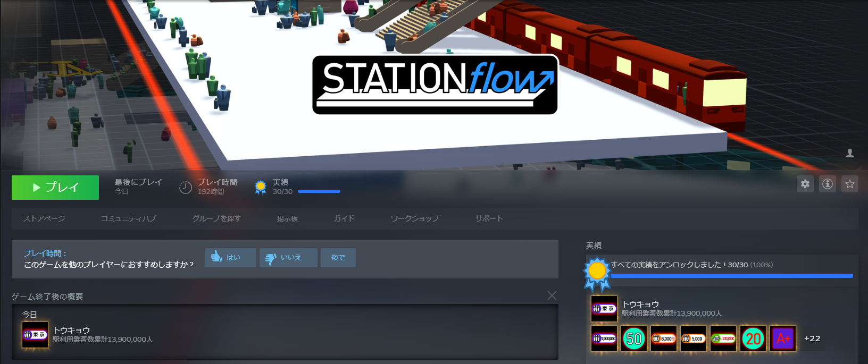Screen dimensions: 868x364
Task: Click 後で to review later
Action: click(338, 258)
